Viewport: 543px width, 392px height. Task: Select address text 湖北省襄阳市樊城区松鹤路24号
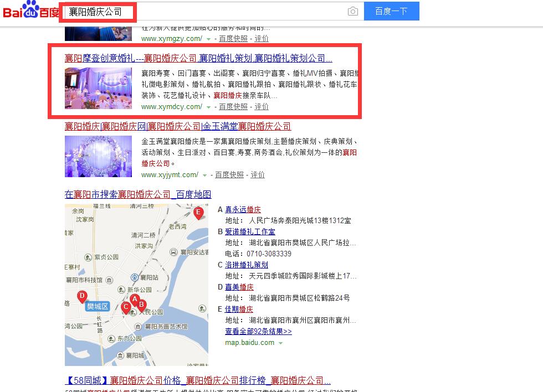299,298
